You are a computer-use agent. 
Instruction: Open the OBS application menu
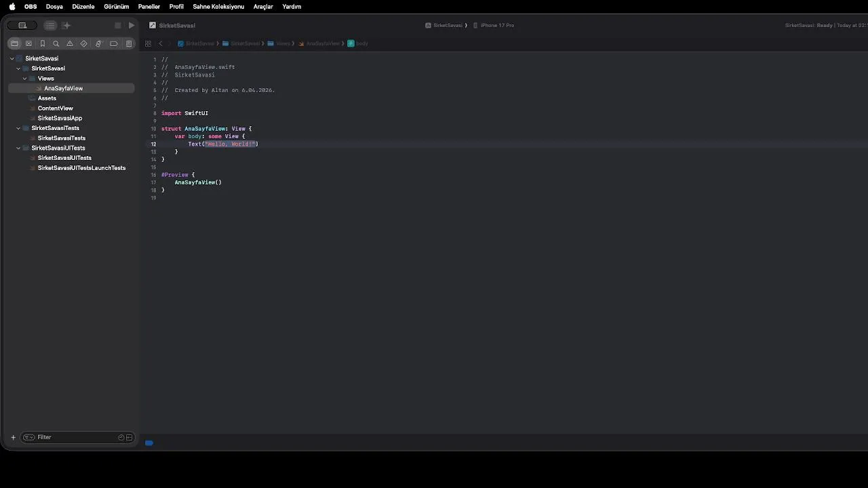point(31,7)
